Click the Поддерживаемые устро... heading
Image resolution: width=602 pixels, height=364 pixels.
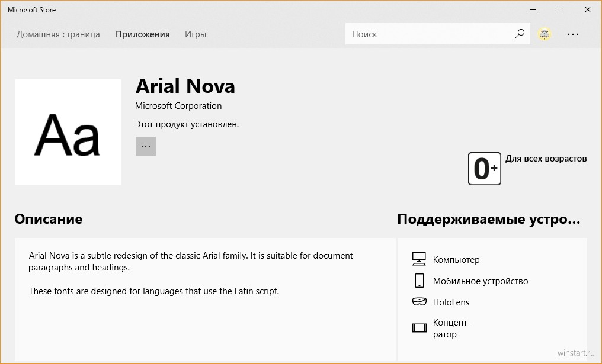[489, 219]
